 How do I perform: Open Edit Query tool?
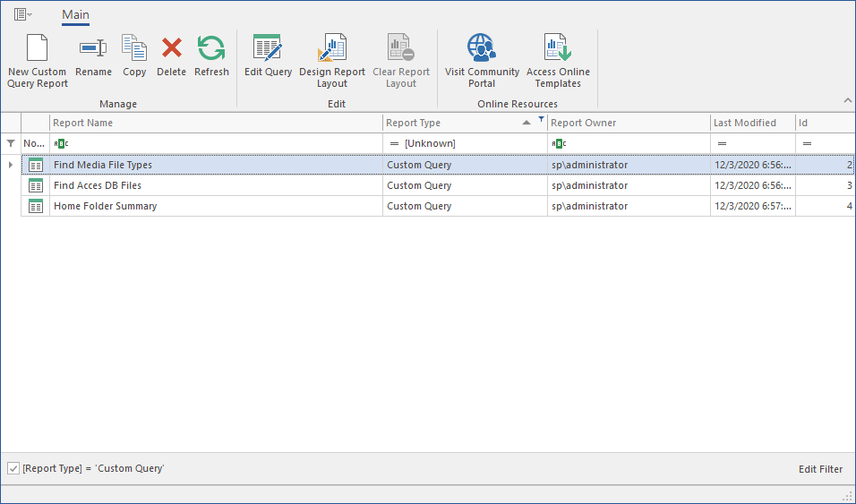[x=268, y=48]
